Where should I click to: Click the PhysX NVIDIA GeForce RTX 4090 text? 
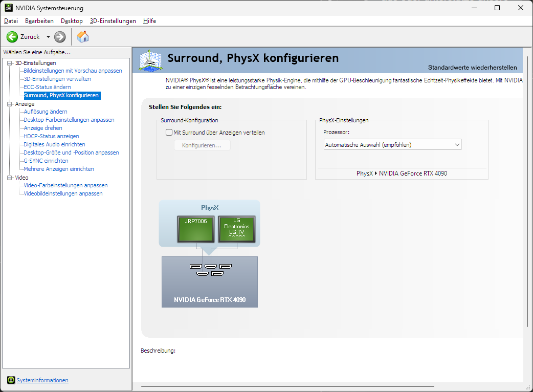point(402,173)
